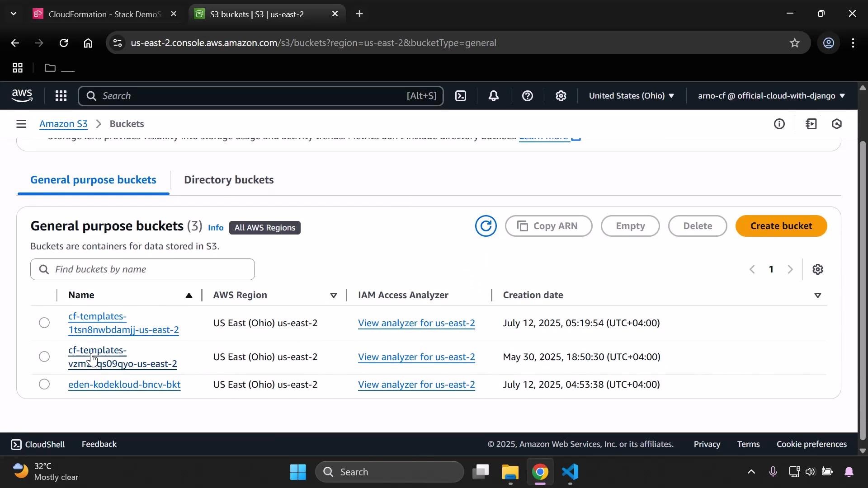Open Chrome's three-dot menu
This screenshot has height=488, width=868.
[x=853, y=43]
